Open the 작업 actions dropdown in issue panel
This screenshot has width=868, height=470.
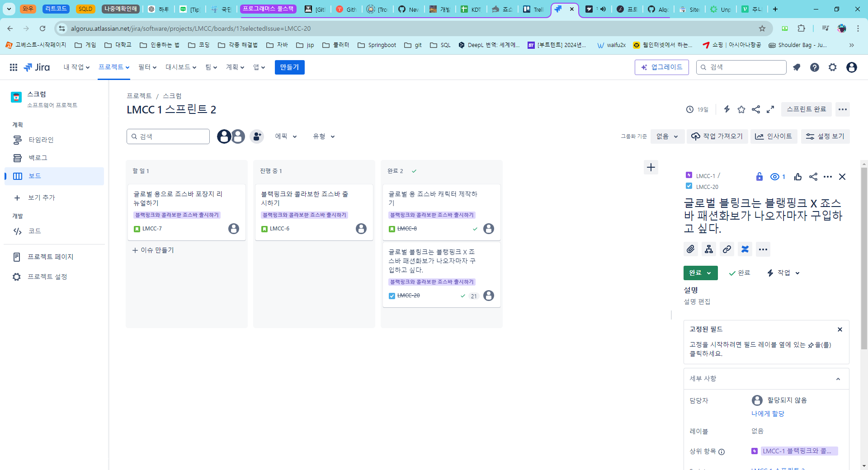click(x=783, y=273)
